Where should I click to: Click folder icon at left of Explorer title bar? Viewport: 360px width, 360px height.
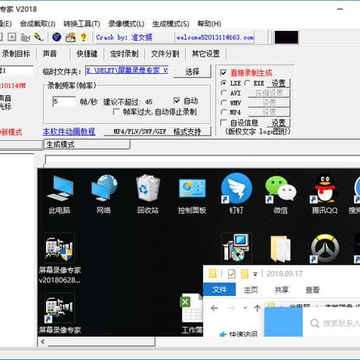tap(213, 274)
